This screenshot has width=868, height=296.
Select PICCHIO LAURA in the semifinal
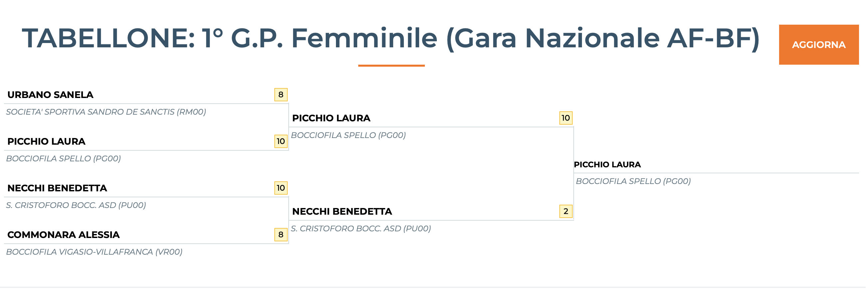[331, 118]
